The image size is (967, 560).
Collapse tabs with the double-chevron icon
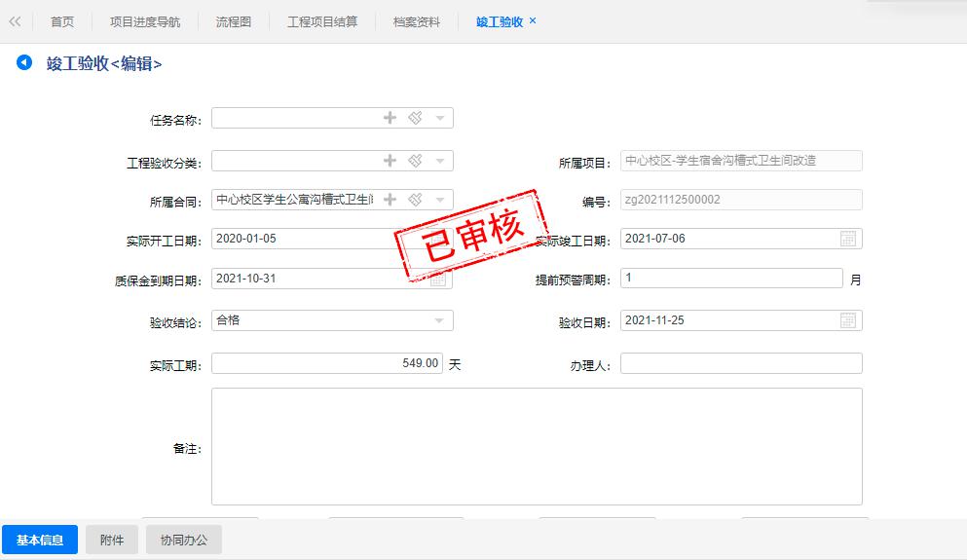tap(15, 21)
